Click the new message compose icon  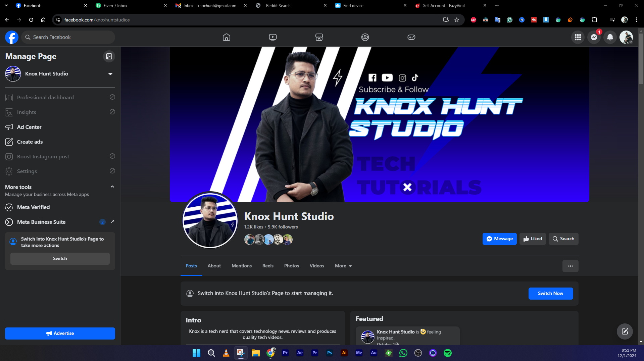pyautogui.click(x=625, y=331)
